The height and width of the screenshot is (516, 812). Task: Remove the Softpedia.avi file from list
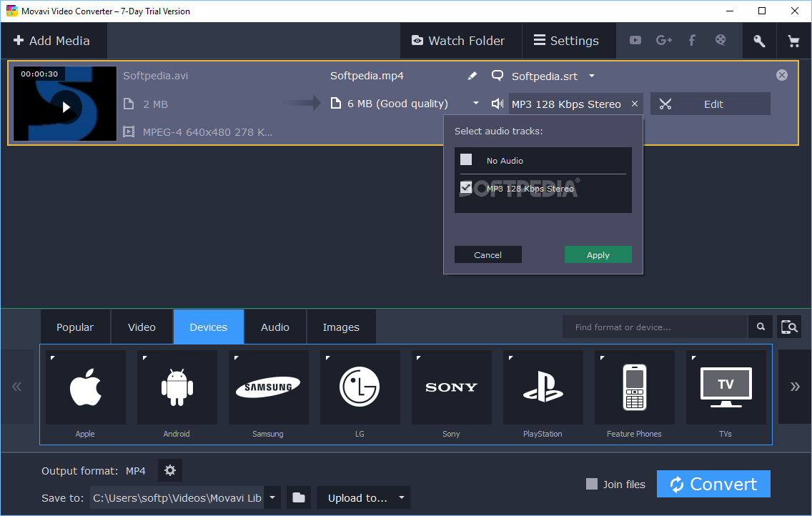(x=782, y=76)
